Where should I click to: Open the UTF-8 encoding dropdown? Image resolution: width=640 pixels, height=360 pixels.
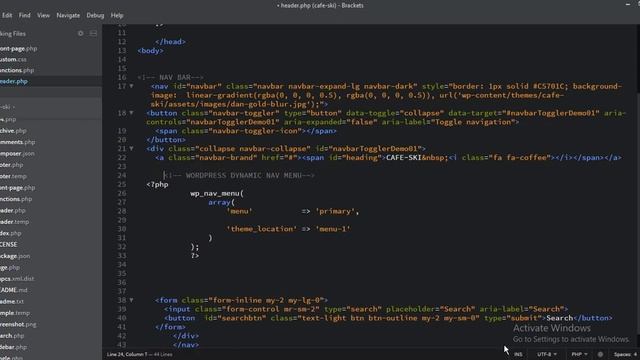pos(547,354)
